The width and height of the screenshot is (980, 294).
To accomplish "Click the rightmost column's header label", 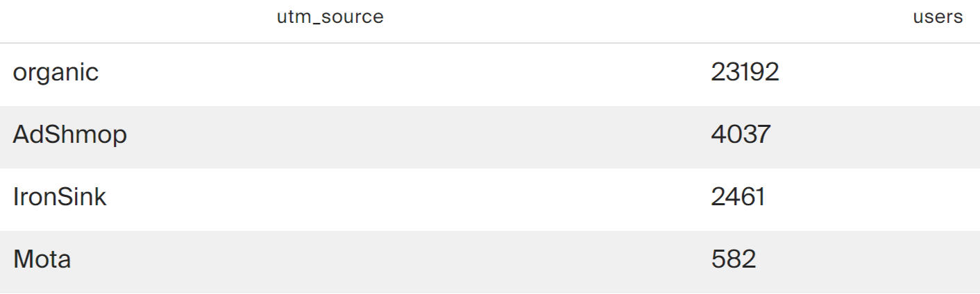I will [938, 17].
